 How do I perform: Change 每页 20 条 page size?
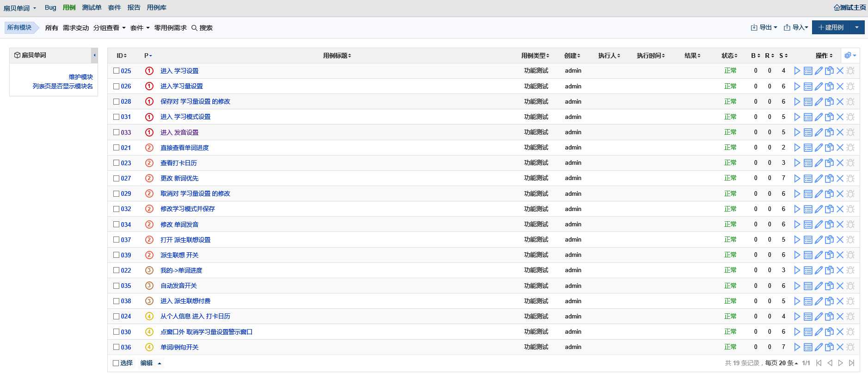(782, 363)
